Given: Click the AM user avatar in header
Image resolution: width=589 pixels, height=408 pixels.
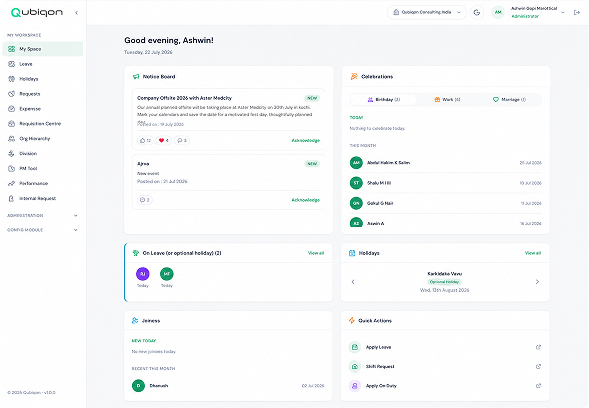Looking at the screenshot, I should [498, 12].
